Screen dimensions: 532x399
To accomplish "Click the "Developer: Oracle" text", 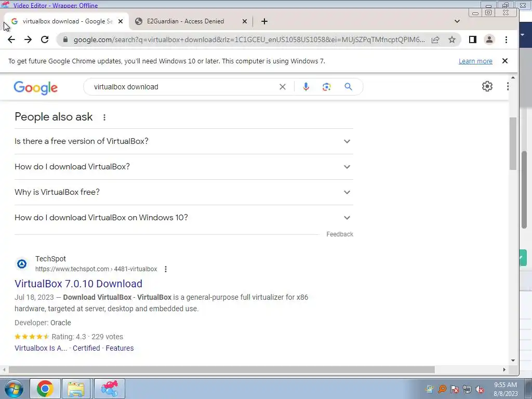I will pos(43,323).
